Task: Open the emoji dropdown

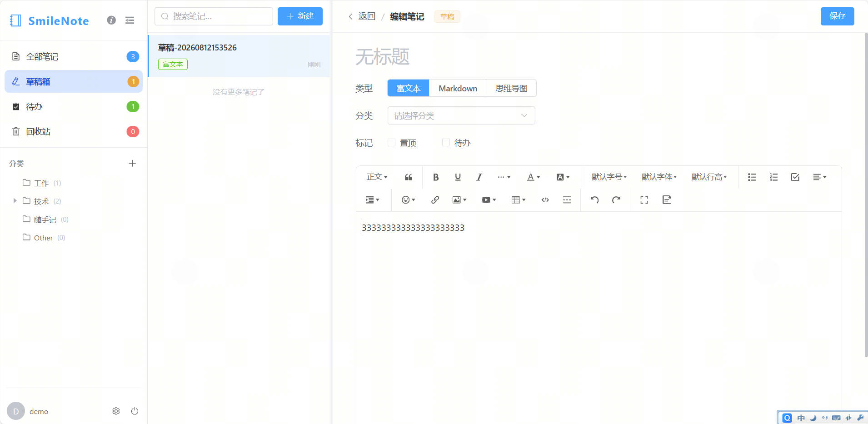Action: point(408,200)
